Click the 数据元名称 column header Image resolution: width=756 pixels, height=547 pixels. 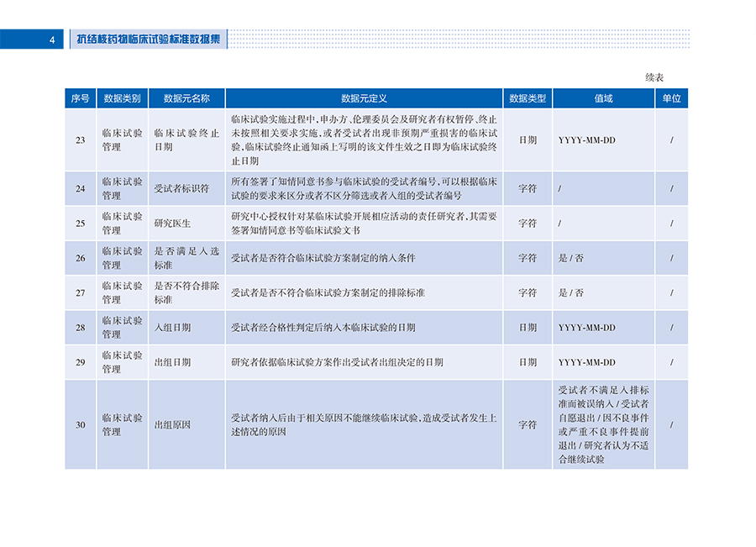pyautogui.click(x=186, y=98)
